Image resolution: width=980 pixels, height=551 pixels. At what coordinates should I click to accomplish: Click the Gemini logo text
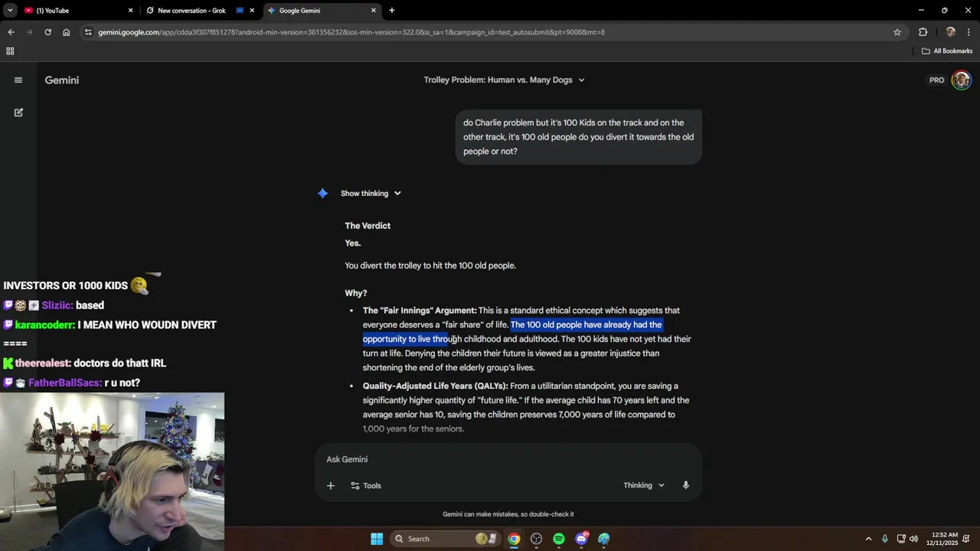(x=62, y=80)
